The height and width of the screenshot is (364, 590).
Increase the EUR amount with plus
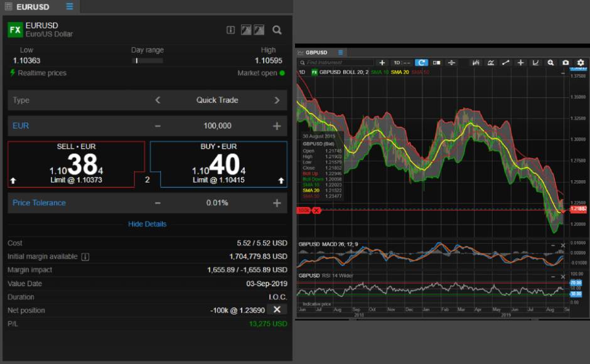click(x=277, y=126)
